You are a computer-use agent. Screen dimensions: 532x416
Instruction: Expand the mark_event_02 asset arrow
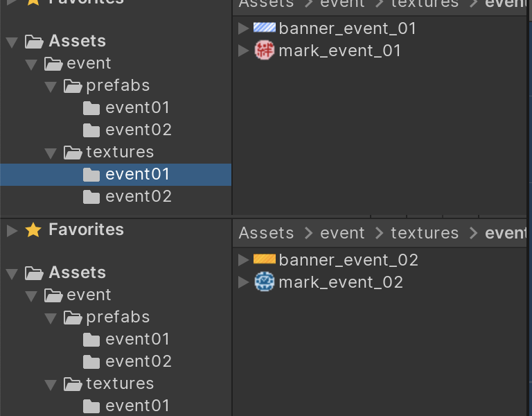click(243, 282)
